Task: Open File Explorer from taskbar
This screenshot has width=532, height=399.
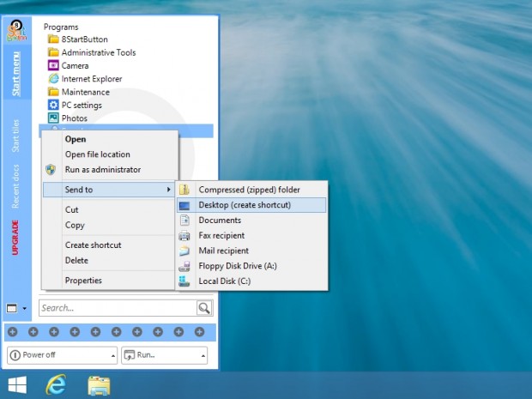Action: (x=99, y=385)
